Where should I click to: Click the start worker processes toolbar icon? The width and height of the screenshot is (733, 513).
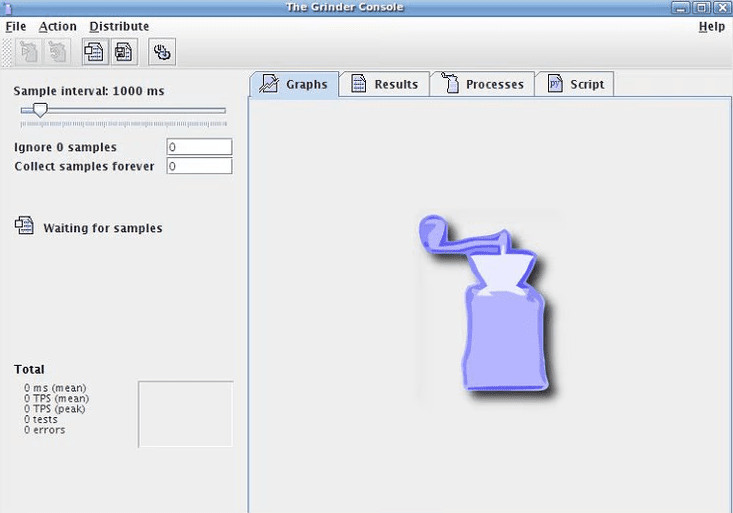(x=29, y=51)
